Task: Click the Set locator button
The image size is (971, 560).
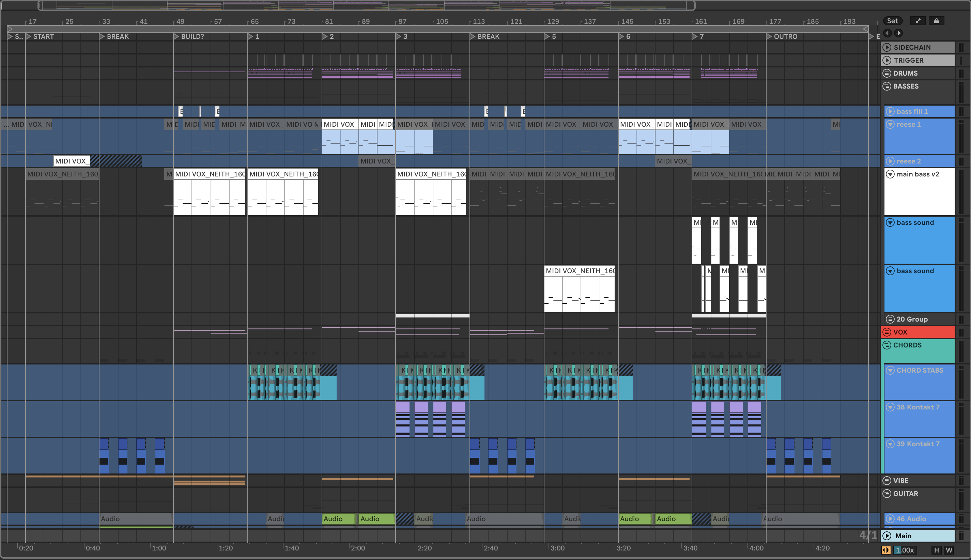Action: [892, 21]
